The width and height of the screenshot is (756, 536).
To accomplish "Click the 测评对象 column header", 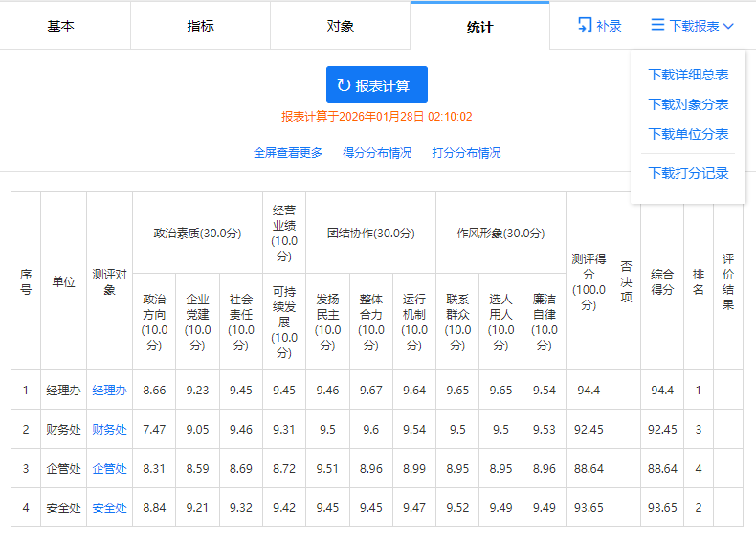I will point(109,281).
